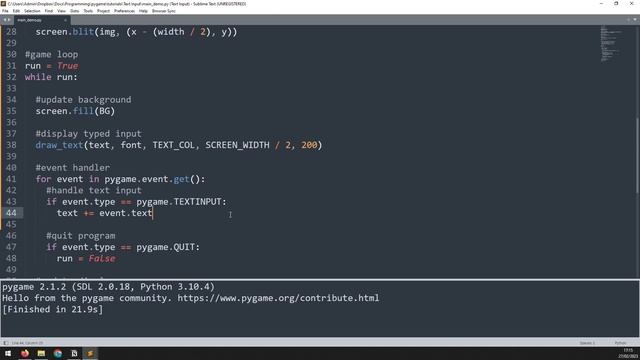Click 'False' on line 48
Image resolution: width=640 pixels, height=360 pixels.
click(102, 258)
